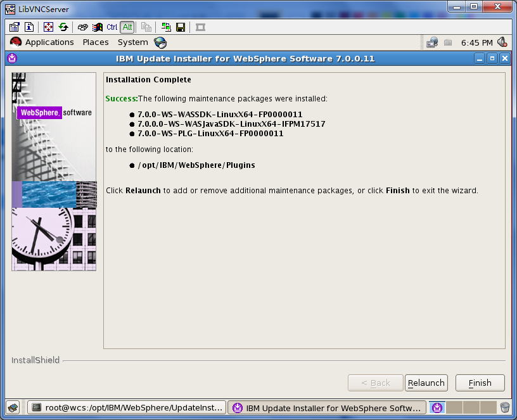Open VNC connection options icon
Image resolution: width=517 pixels, height=420 pixels.
(x=14, y=27)
